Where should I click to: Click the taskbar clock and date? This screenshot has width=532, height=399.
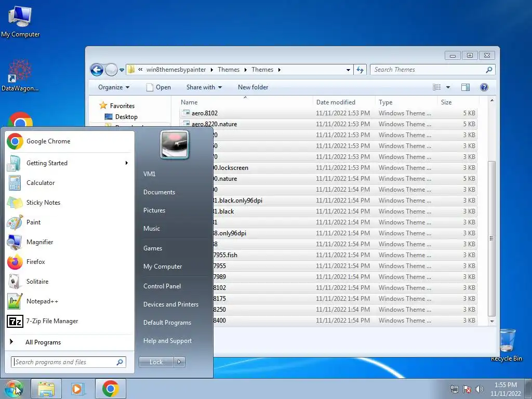pyautogui.click(x=506, y=389)
